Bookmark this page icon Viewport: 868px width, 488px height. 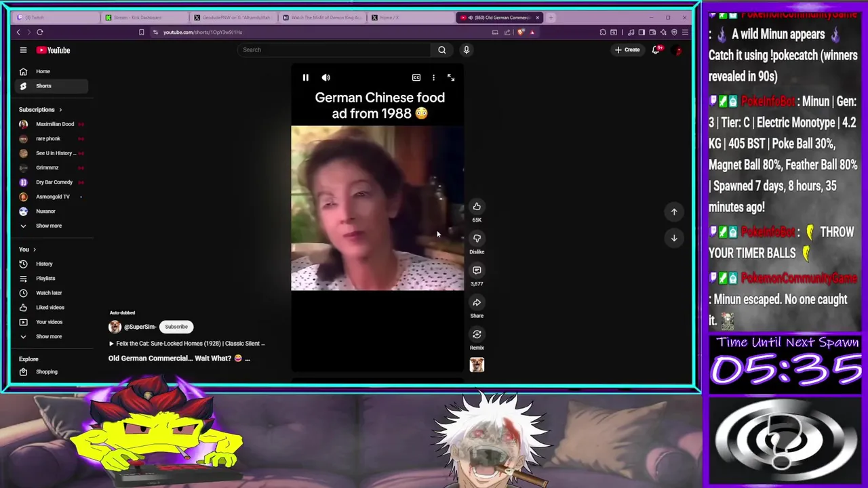pos(141,32)
